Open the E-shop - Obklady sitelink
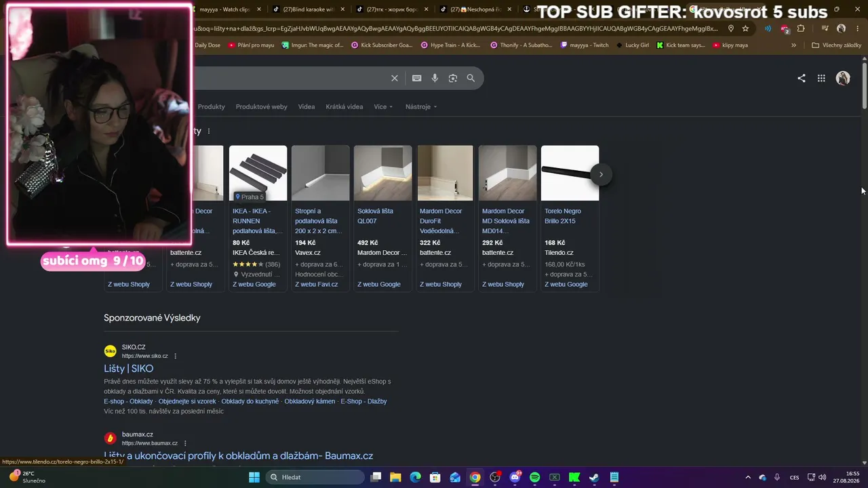 [128, 401]
